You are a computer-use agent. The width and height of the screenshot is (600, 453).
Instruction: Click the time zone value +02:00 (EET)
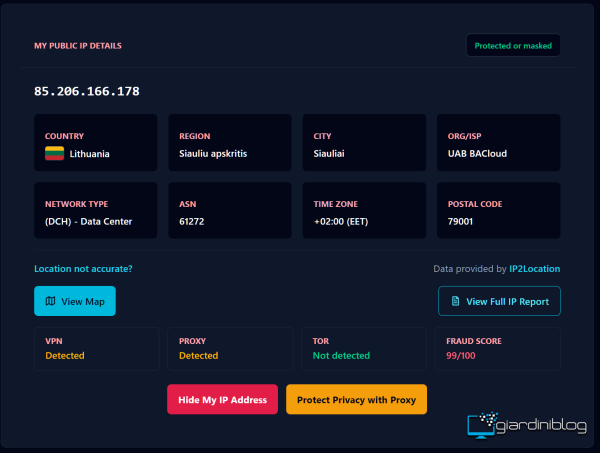pos(341,222)
